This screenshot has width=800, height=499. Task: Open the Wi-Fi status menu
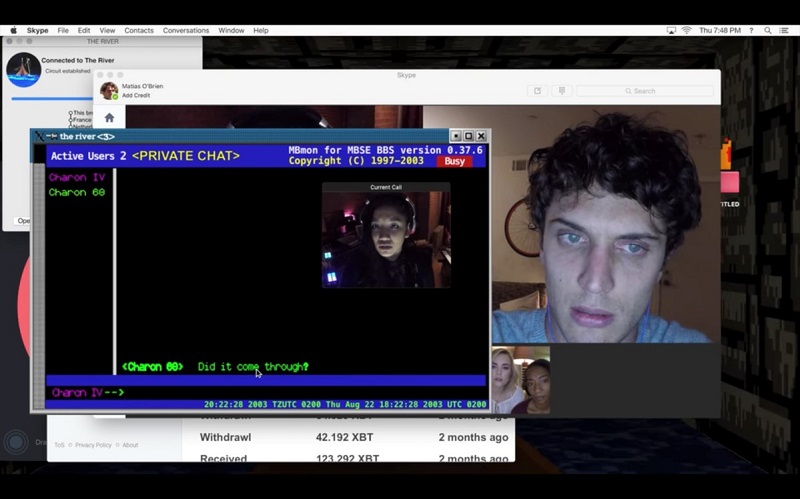click(687, 30)
